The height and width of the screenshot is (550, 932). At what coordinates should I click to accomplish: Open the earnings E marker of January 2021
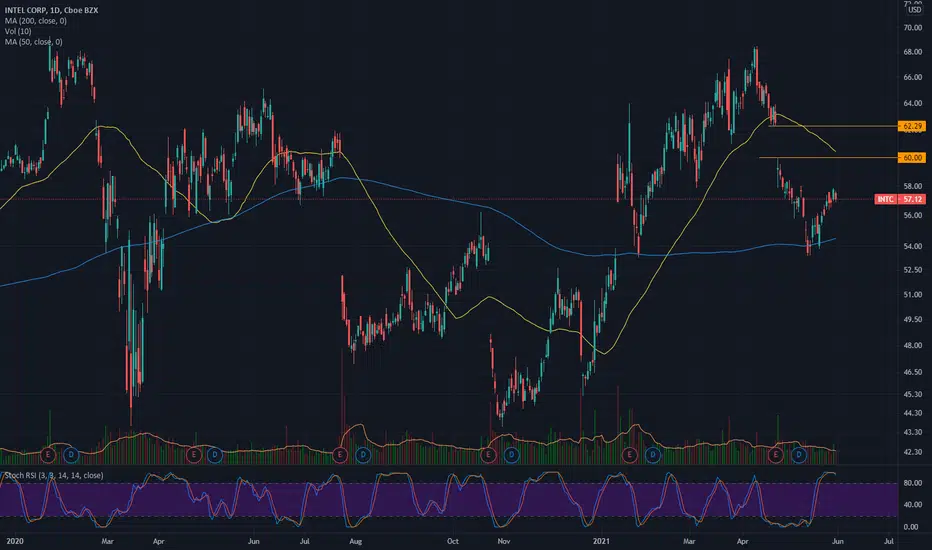(629, 455)
